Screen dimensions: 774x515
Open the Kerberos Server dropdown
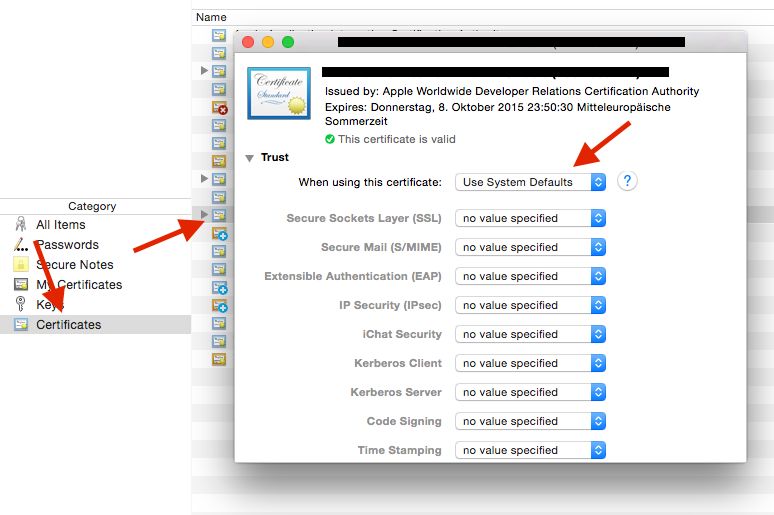(530, 393)
